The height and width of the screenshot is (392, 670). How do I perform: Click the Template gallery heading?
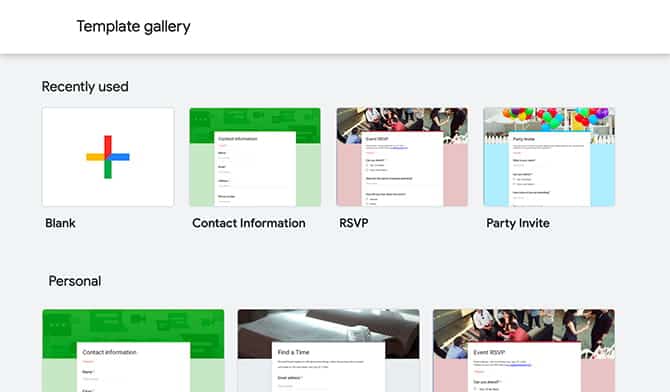133,27
